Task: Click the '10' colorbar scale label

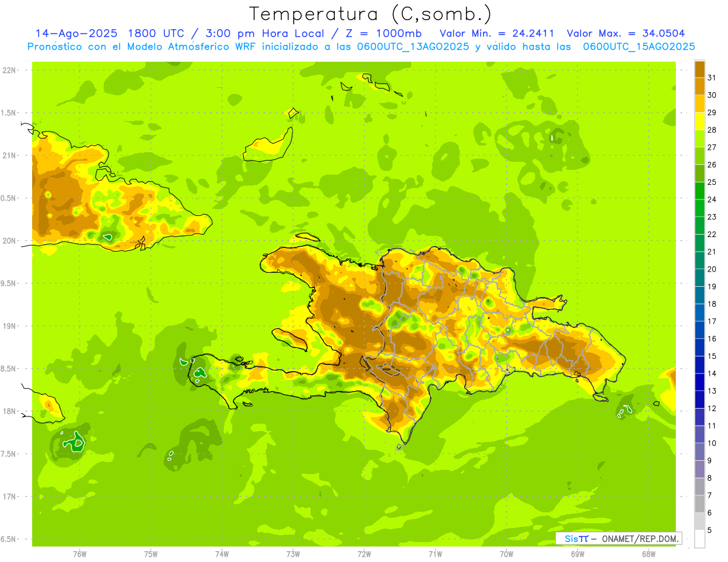Action: tap(712, 443)
